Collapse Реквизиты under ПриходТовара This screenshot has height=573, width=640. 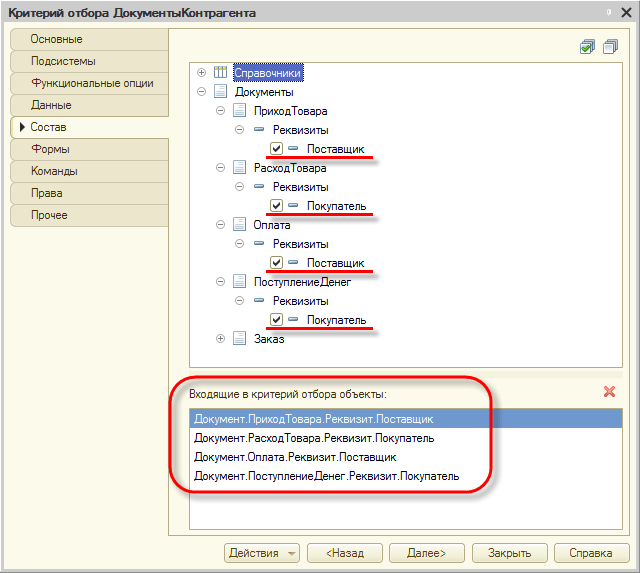click(240, 130)
